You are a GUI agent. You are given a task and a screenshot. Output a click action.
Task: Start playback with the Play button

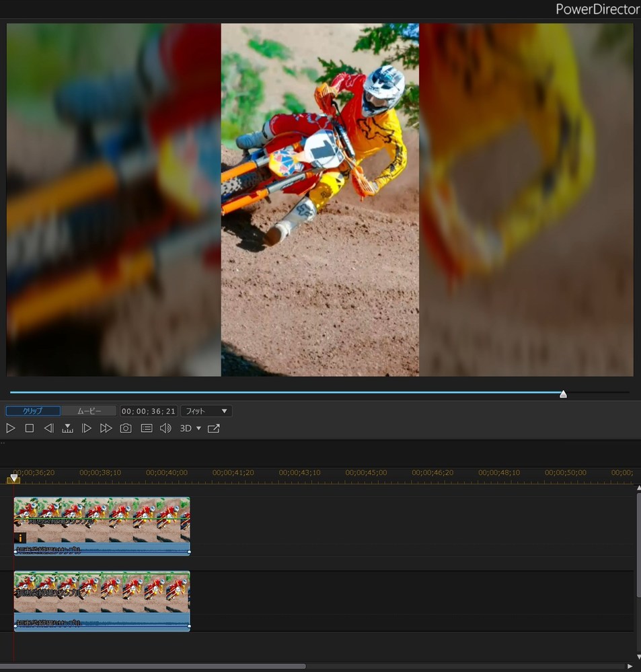click(x=11, y=428)
